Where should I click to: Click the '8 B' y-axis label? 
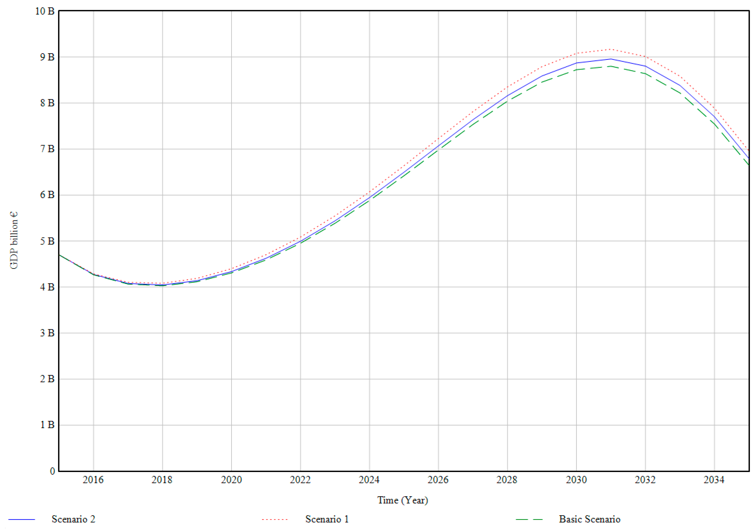click(47, 103)
